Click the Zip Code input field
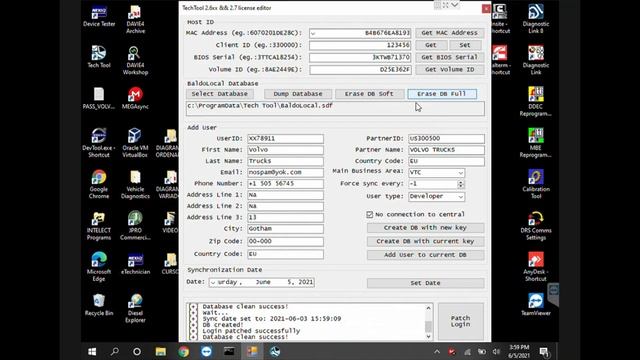640x360 pixels. (285, 241)
